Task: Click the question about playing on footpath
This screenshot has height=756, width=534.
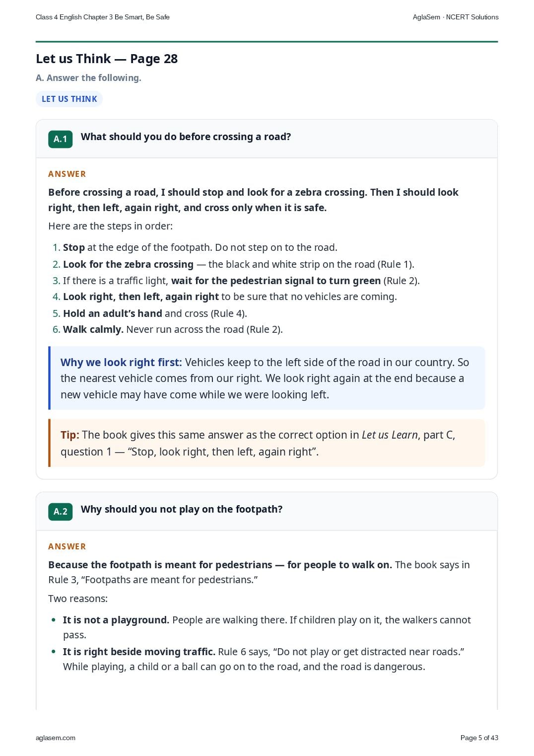Action: click(x=182, y=509)
